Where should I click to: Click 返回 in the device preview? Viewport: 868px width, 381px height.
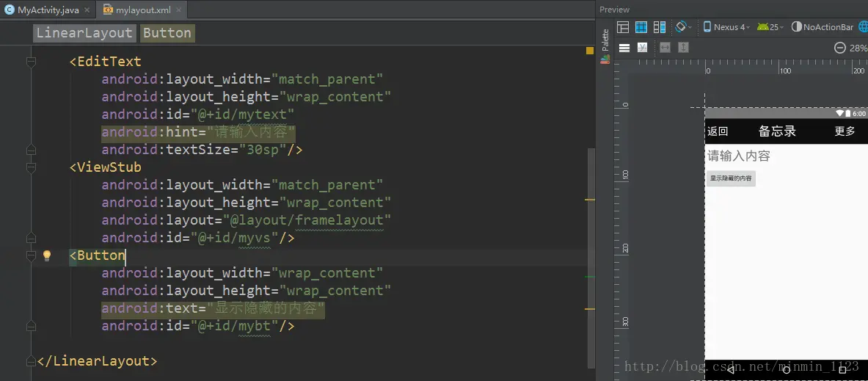pos(718,131)
